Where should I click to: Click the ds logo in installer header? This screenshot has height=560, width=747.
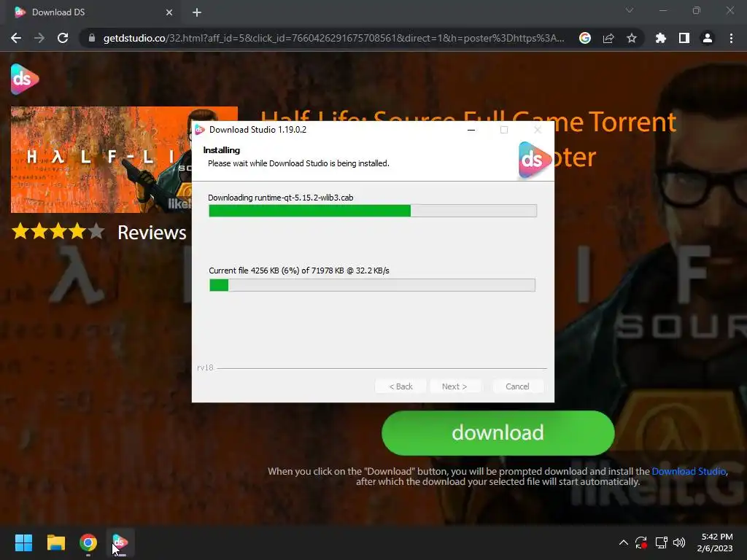pos(535,160)
